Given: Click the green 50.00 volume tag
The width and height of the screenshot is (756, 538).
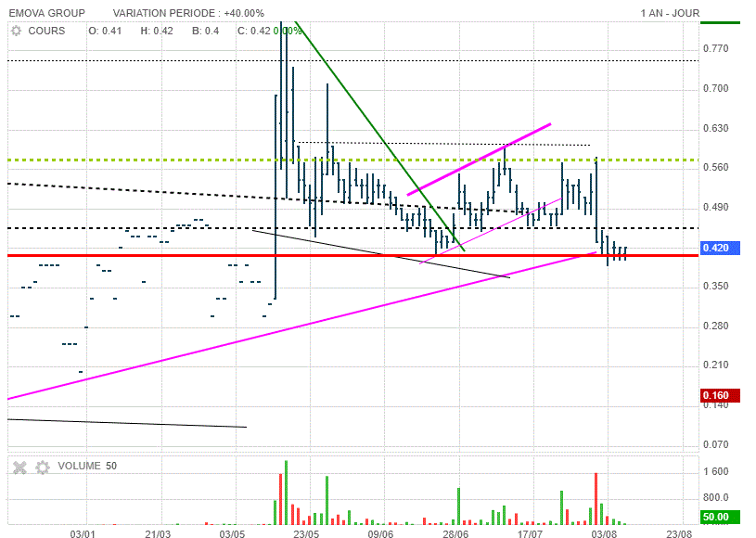Looking at the screenshot, I should pyautogui.click(x=720, y=518).
